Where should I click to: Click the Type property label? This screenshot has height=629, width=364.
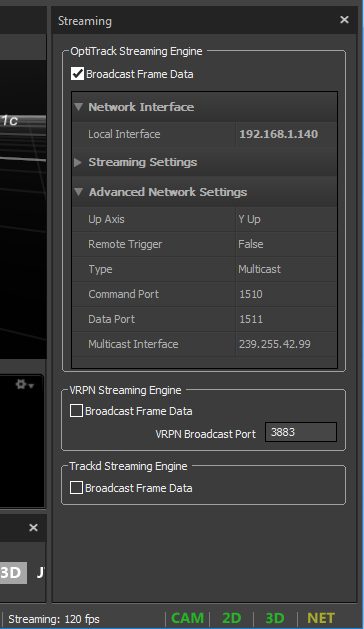point(100,269)
